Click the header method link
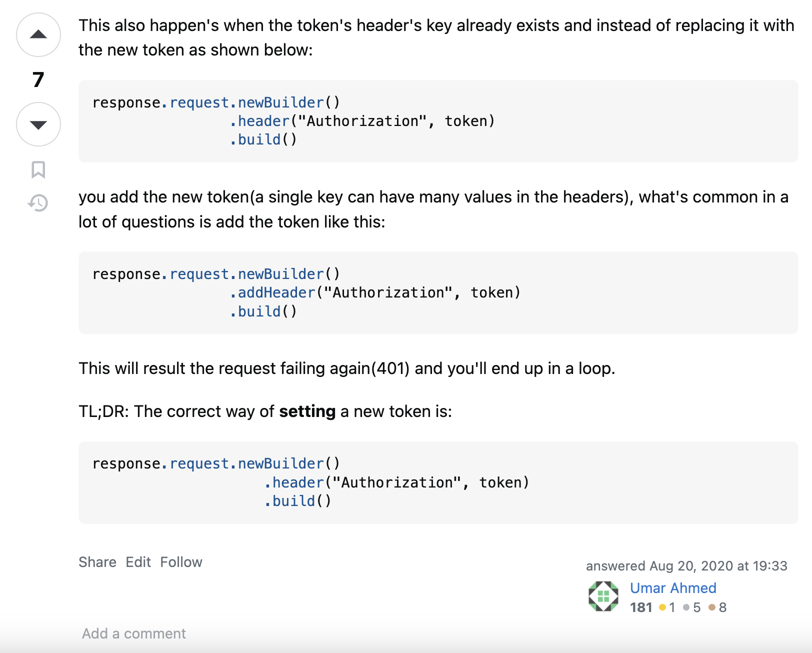Screen dimensions: 812x653 pyautogui.click(x=262, y=120)
